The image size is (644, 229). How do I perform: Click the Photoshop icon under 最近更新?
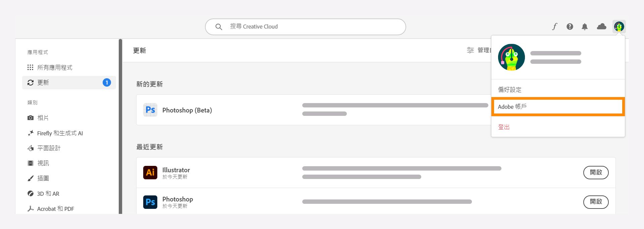150,202
